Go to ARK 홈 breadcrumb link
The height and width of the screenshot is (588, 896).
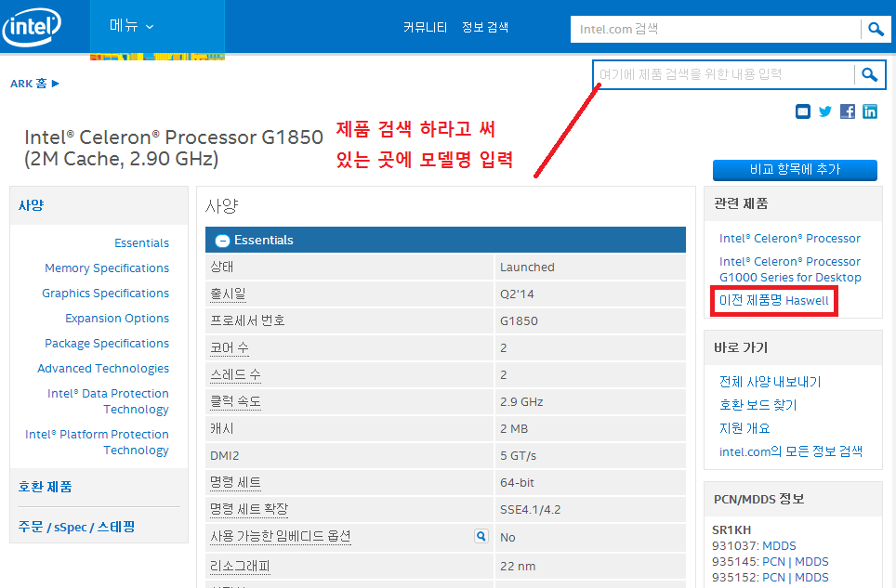(29, 84)
